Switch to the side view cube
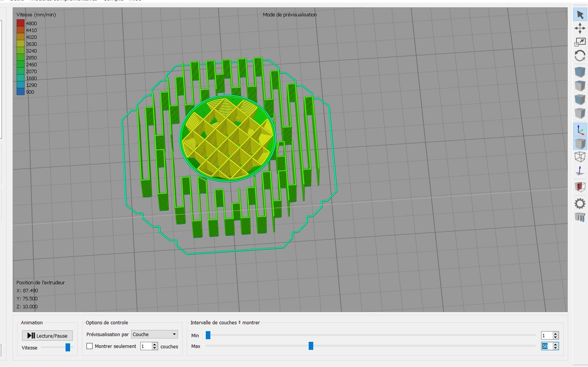The width and height of the screenshot is (588, 367). tap(580, 113)
